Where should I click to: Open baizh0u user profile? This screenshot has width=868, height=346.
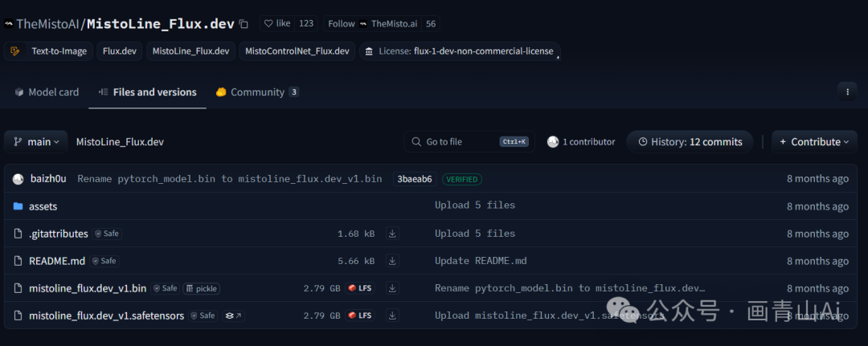click(x=48, y=179)
